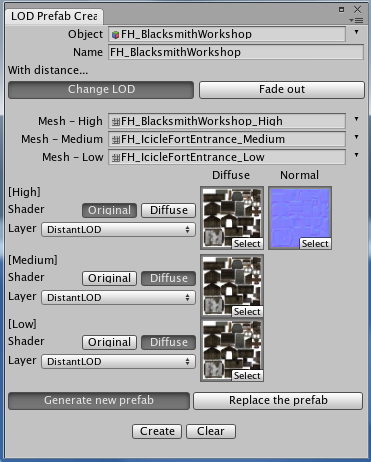Expand the Low Layer DistantLOD dropdown

click(x=118, y=362)
